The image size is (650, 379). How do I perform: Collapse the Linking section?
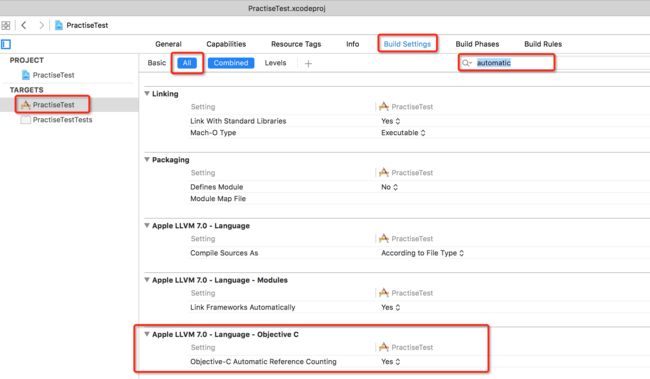(147, 94)
